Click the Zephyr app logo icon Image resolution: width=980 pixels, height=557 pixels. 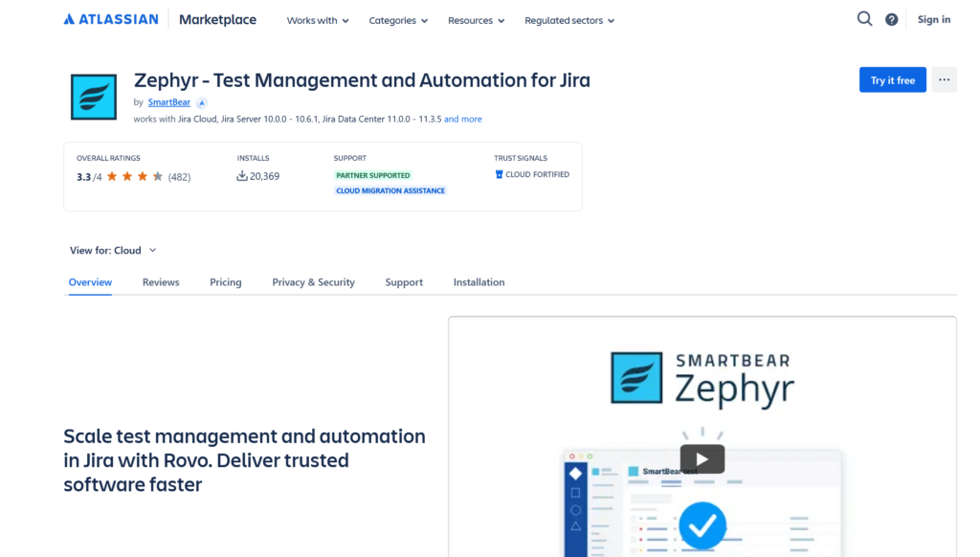coord(94,97)
